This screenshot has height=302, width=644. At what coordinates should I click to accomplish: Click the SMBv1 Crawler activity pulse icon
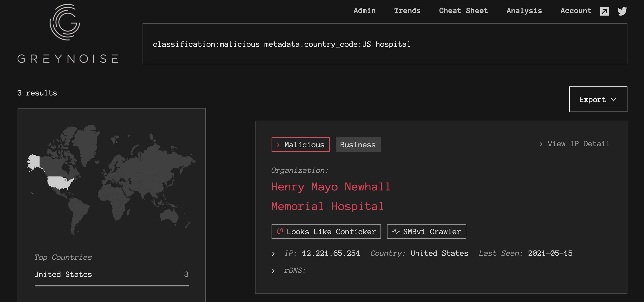(396, 231)
